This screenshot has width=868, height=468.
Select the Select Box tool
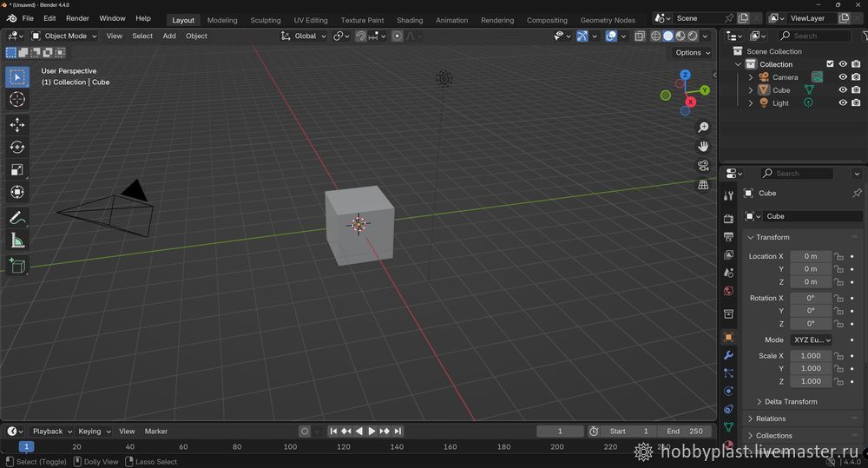(17, 77)
